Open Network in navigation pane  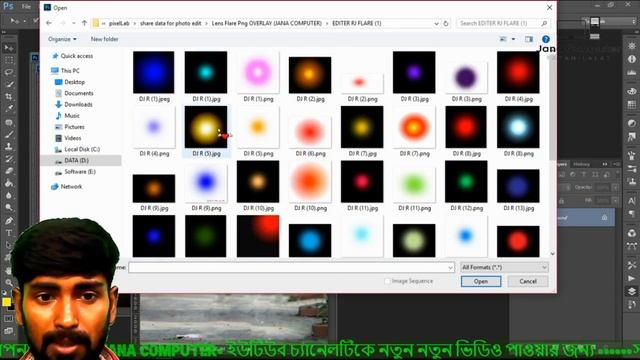coord(71,187)
